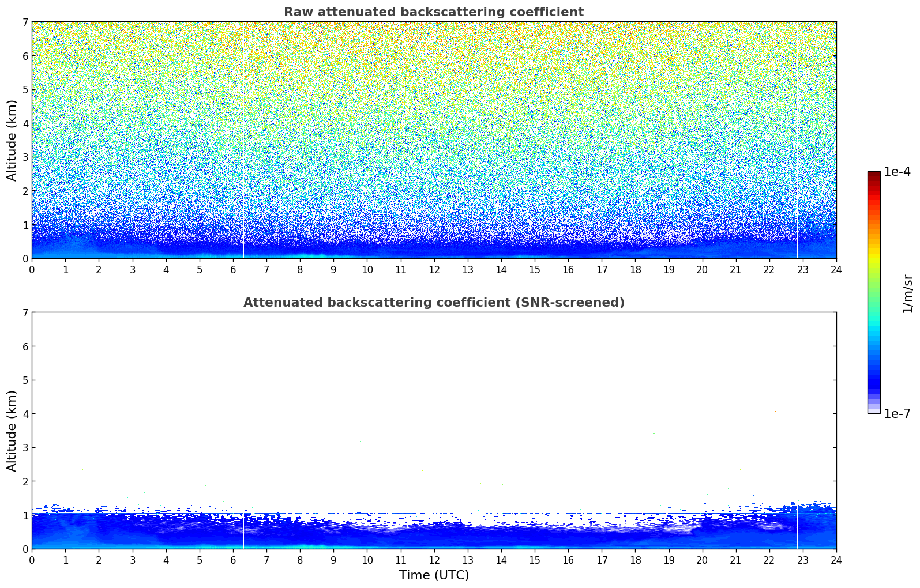Viewport: 920px width, 588px height.
Task: Click the bottom plot's x-axis tick '23'
Action: pos(803,560)
